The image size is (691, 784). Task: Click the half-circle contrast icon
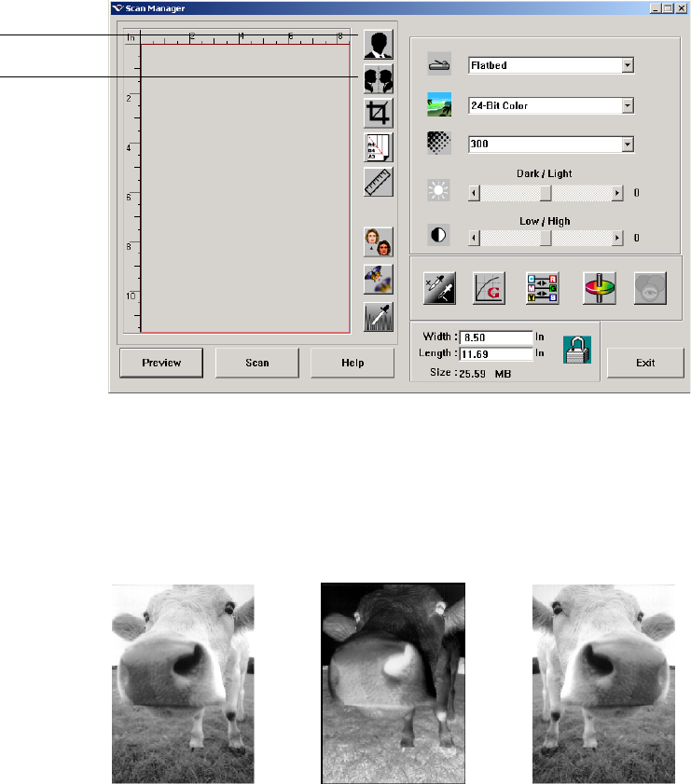pyautogui.click(x=438, y=235)
